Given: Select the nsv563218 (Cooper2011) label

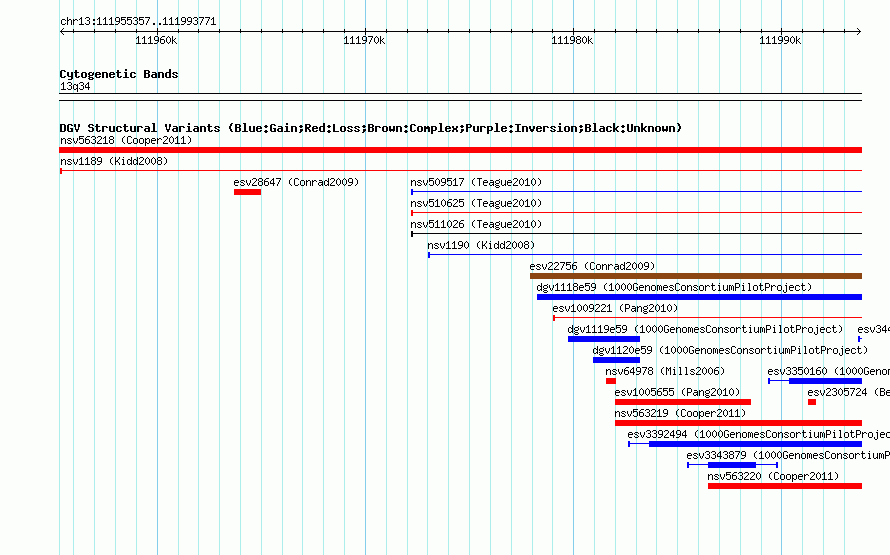Looking at the screenshot, I should click(126, 140).
